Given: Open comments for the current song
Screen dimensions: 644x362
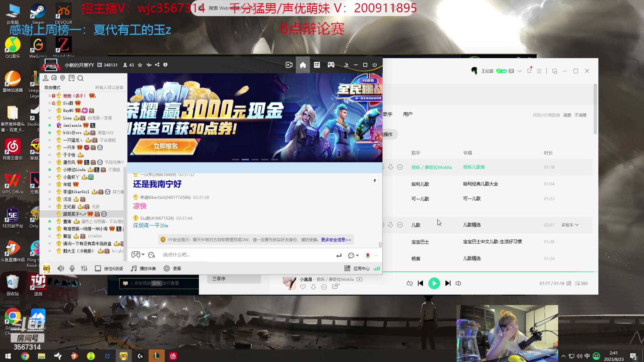Looking at the screenshot, I should [x=335, y=286].
